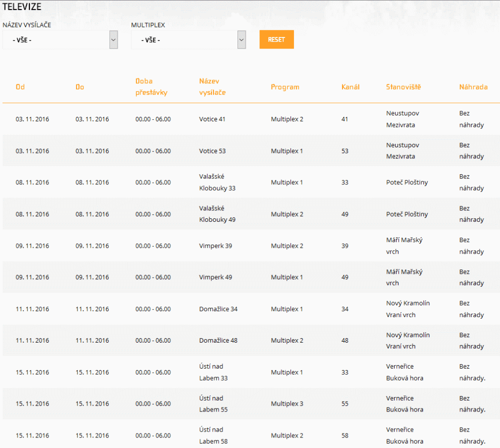Click the Kanál column header
This screenshot has height=448, width=500.
(x=350, y=87)
